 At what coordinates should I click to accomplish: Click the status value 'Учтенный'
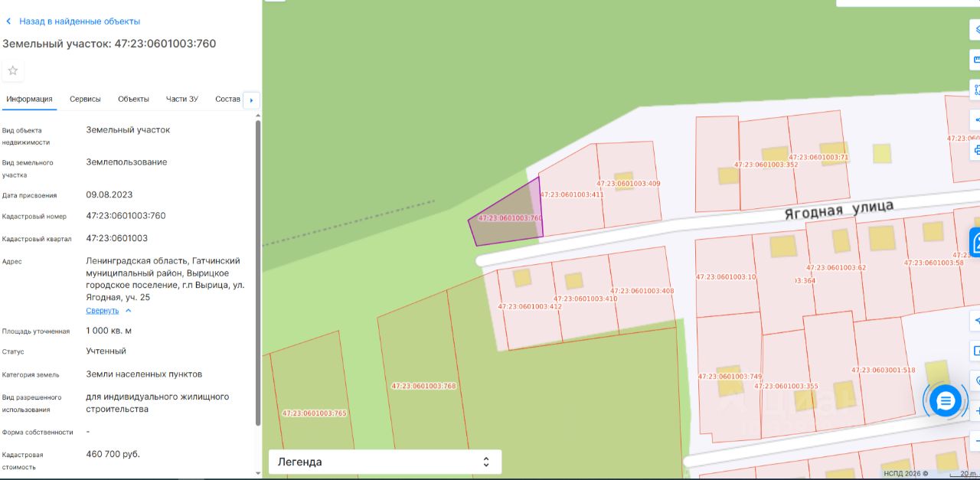106,351
